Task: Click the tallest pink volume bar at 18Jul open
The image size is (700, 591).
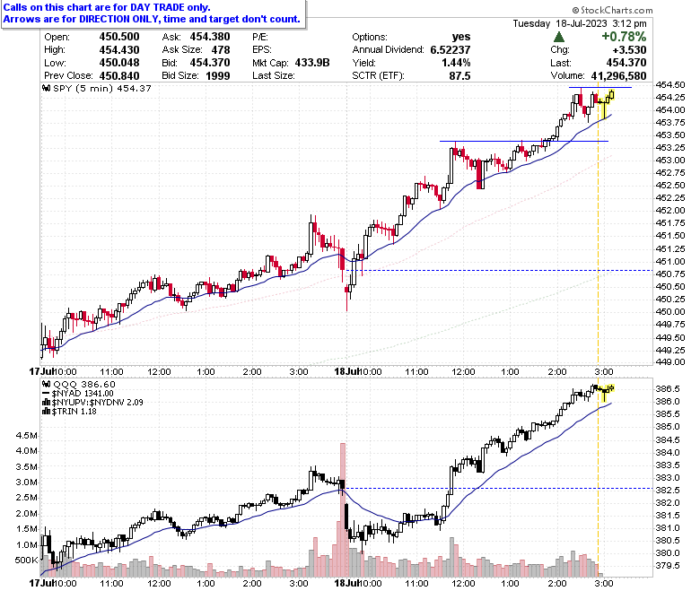Action: [343, 508]
